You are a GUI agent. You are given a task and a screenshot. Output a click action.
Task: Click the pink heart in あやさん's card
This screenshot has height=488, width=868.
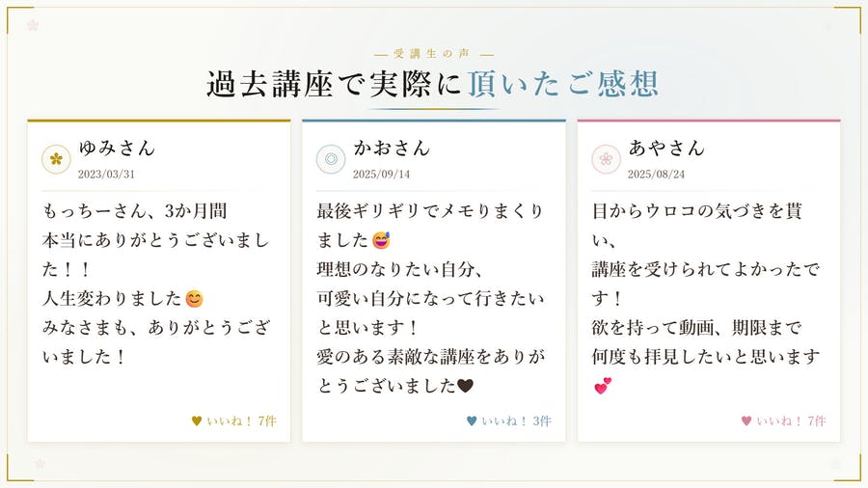746,420
